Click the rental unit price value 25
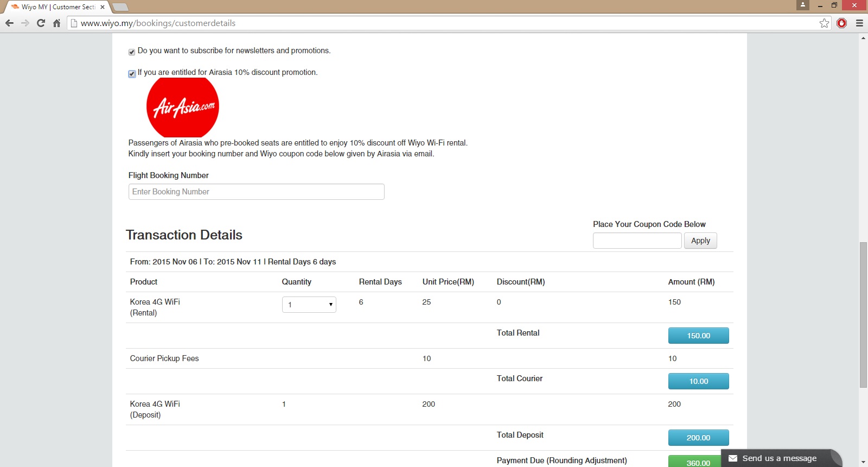This screenshot has width=868, height=467. 427,302
